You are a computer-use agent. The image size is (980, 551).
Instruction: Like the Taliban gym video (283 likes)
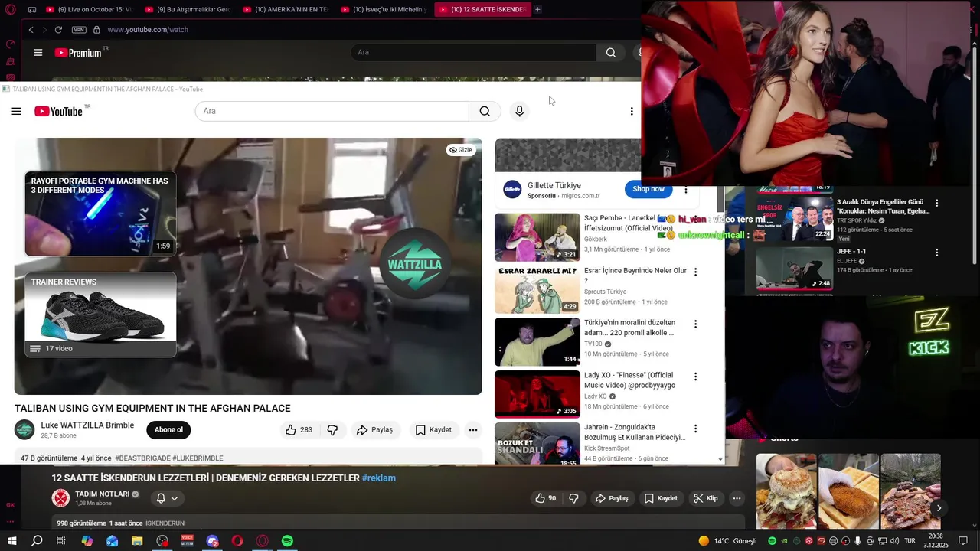[299, 430]
